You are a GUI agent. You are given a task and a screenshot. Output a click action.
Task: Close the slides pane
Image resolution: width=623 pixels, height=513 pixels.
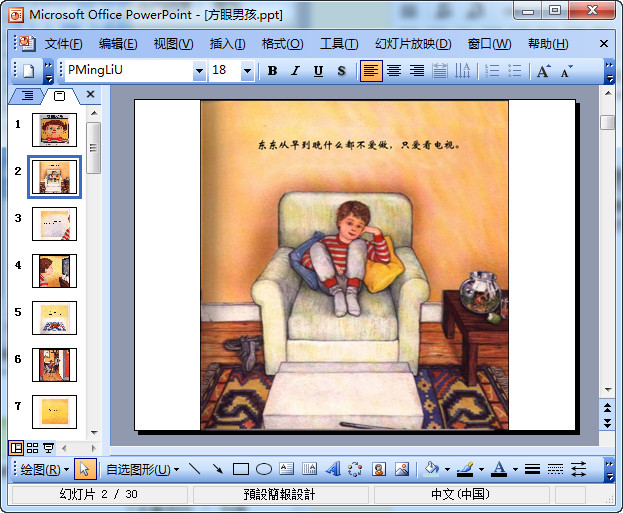tap(91, 94)
